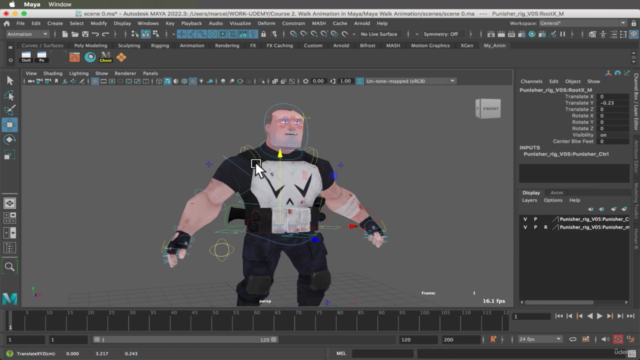Click the layer editor horizontal scrollbar

tap(559, 302)
